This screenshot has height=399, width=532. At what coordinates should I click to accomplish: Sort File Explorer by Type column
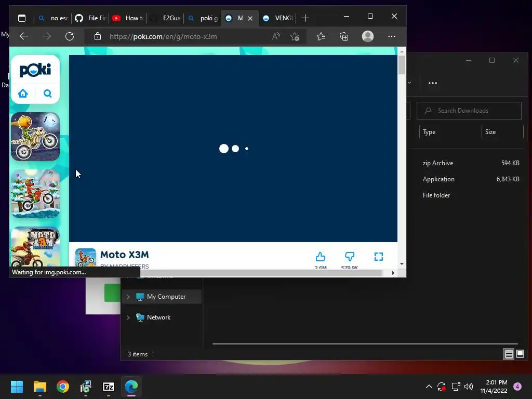point(429,132)
